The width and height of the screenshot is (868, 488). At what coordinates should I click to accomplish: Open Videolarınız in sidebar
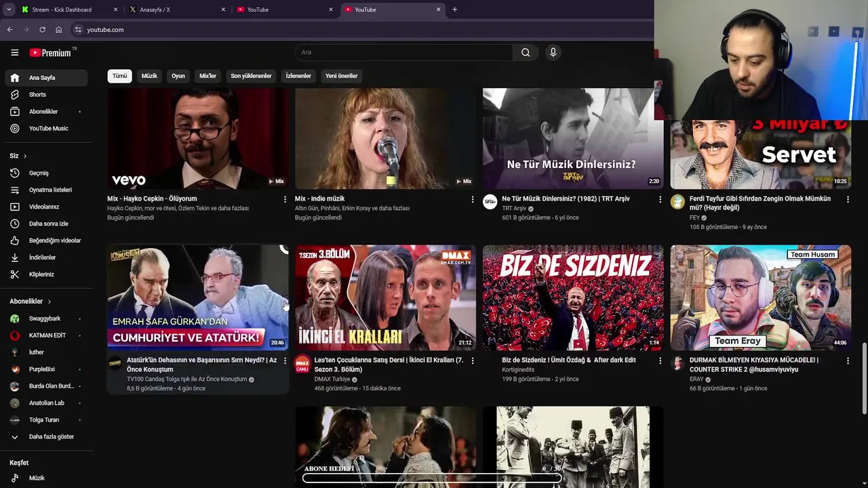click(x=47, y=207)
